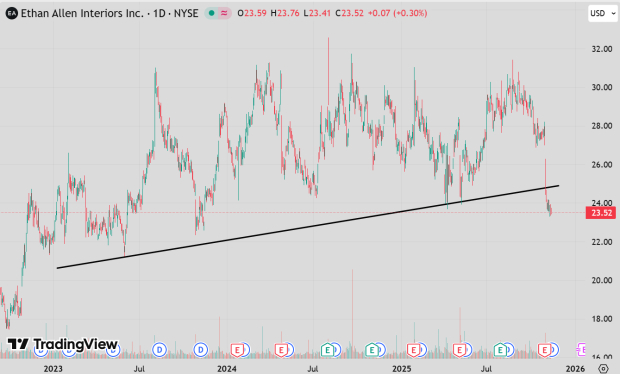Click the EA company logo icon
Screen dimensions: 620x374
pos(11,13)
